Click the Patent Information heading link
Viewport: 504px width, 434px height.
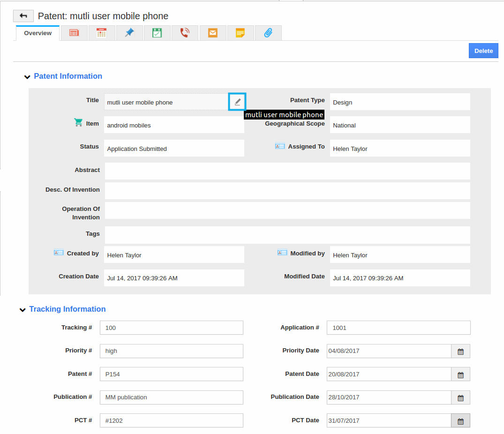68,76
